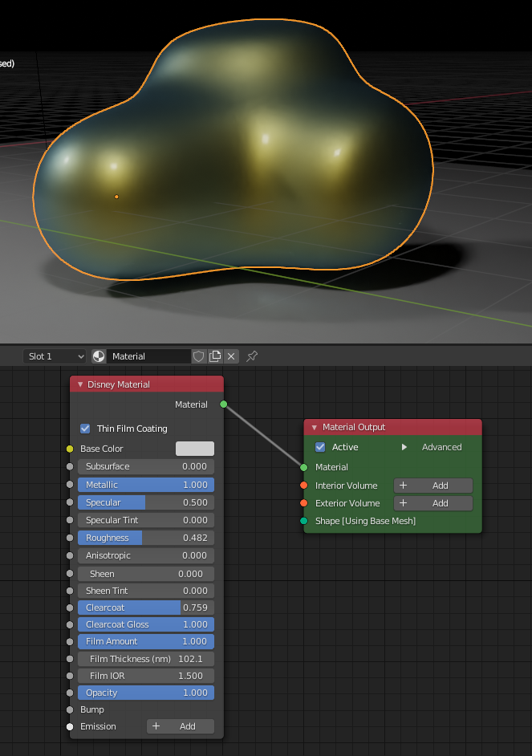The height and width of the screenshot is (756, 532).
Task: Collapse the Disney Material node
Action: tap(80, 384)
